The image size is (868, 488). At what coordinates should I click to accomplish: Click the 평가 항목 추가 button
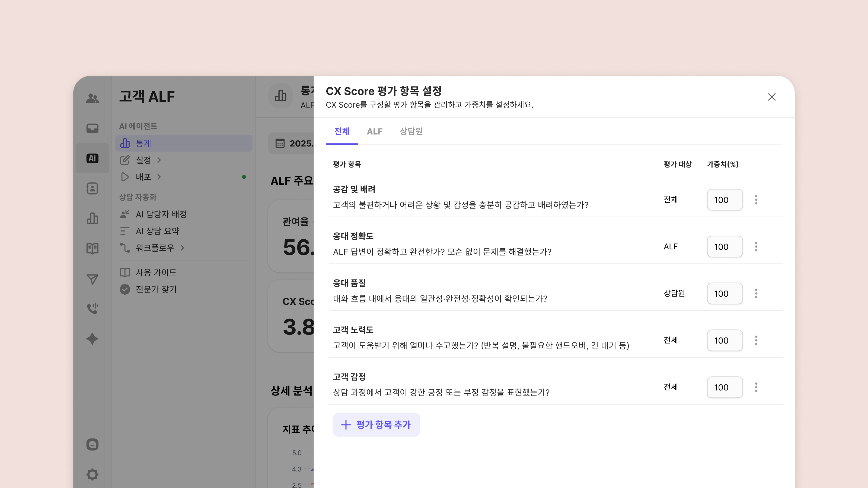(x=376, y=425)
